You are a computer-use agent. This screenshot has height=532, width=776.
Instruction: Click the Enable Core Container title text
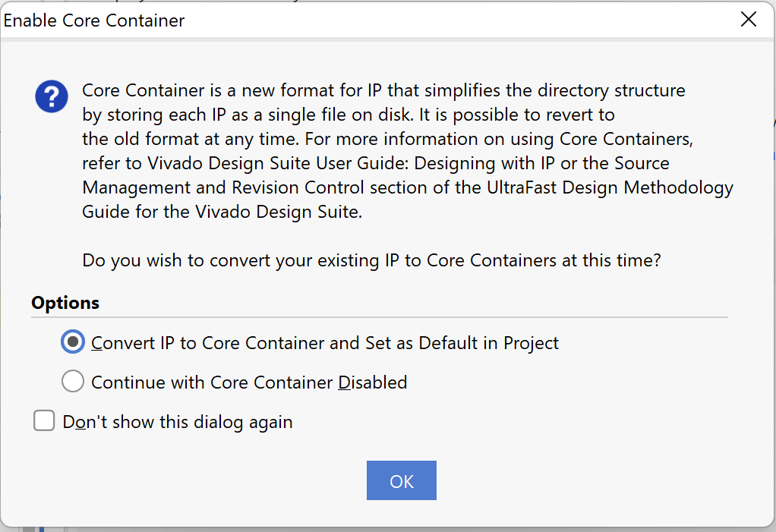click(x=94, y=20)
